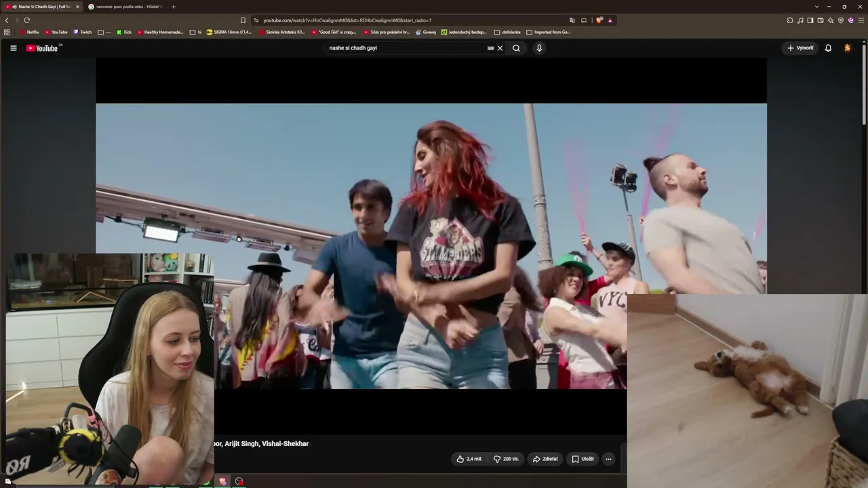Open the VPN shield icon
The image size is (868, 488).
pyautogui.click(x=841, y=20)
